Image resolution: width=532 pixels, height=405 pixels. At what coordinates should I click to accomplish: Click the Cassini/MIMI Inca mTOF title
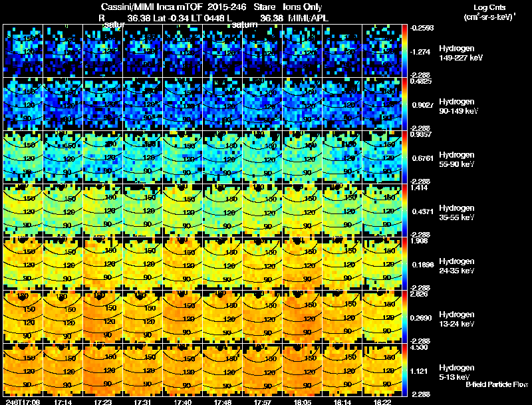(152, 7)
